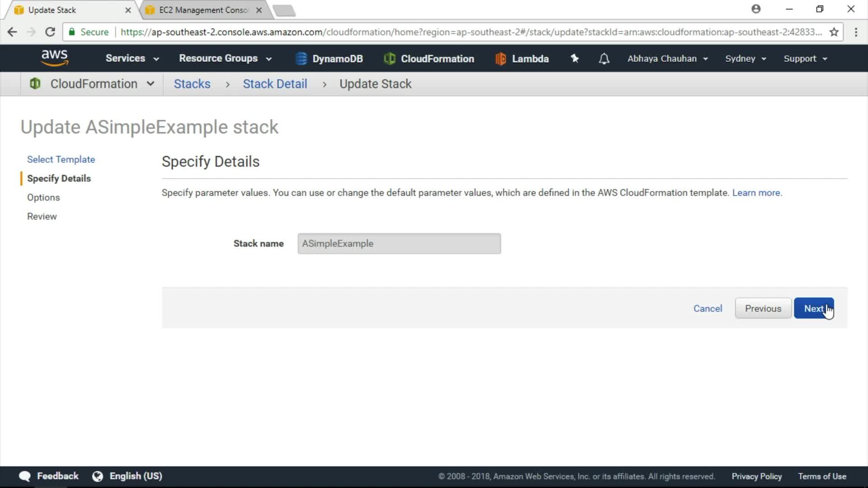Open Sydney region selector dropdown

(x=745, y=59)
